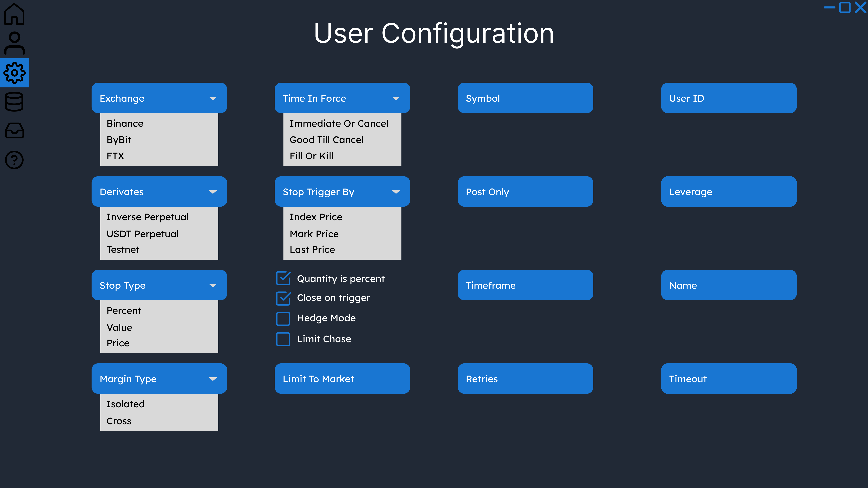Maximize the window with the square icon
Image resolution: width=868 pixels, height=488 pixels.
point(845,7)
